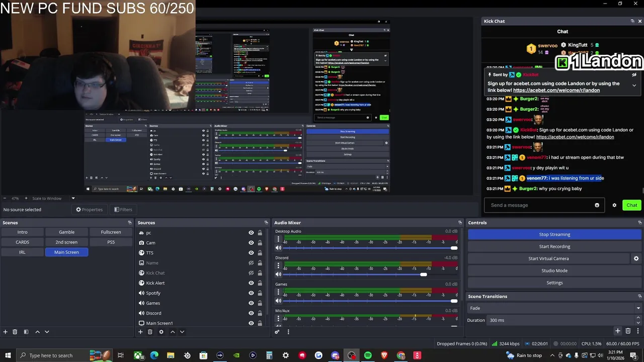Switch to the Gamble scene
This screenshot has width=644, height=362.
click(66, 232)
